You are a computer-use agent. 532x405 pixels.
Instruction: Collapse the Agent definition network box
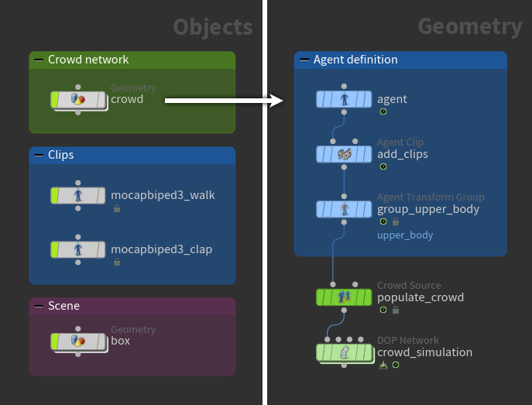coord(304,60)
